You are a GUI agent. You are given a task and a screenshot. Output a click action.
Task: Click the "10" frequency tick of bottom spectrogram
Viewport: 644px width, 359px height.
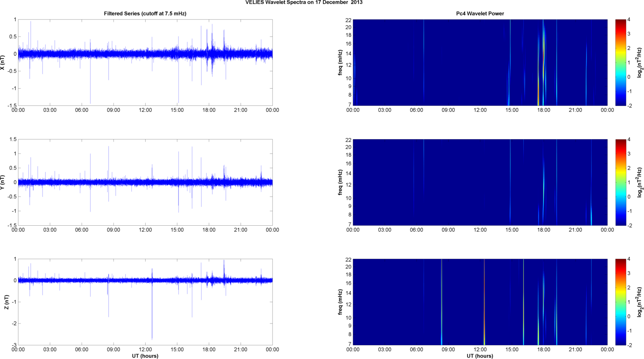tap(349, 318)
